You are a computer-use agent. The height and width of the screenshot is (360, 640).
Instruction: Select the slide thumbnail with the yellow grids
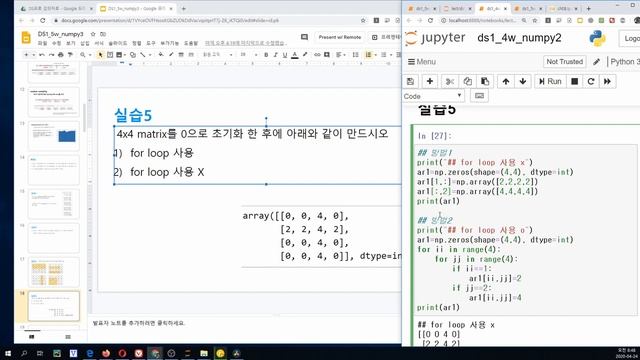click(53, 272)
